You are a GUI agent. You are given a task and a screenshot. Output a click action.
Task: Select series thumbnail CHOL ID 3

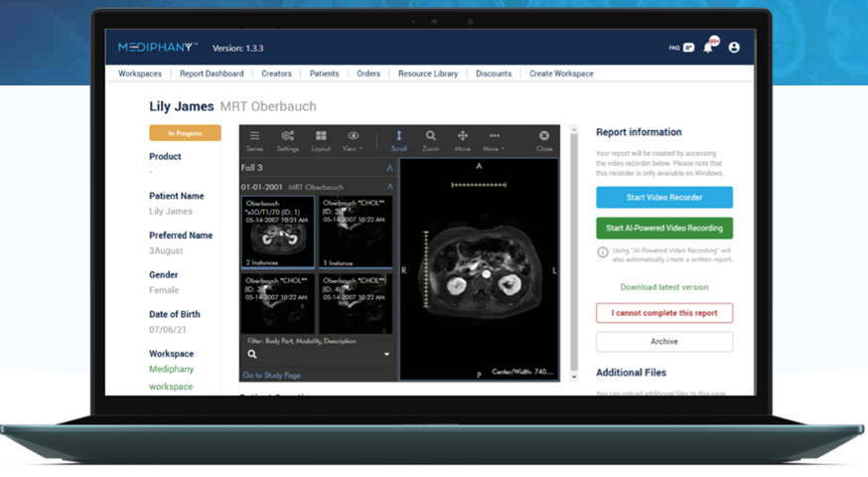coord(277,304)
